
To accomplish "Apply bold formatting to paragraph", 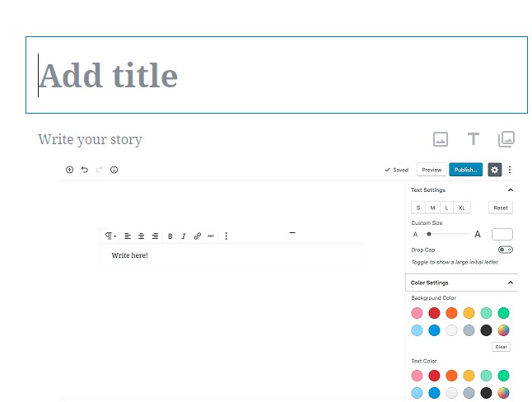I will (170, 236).
